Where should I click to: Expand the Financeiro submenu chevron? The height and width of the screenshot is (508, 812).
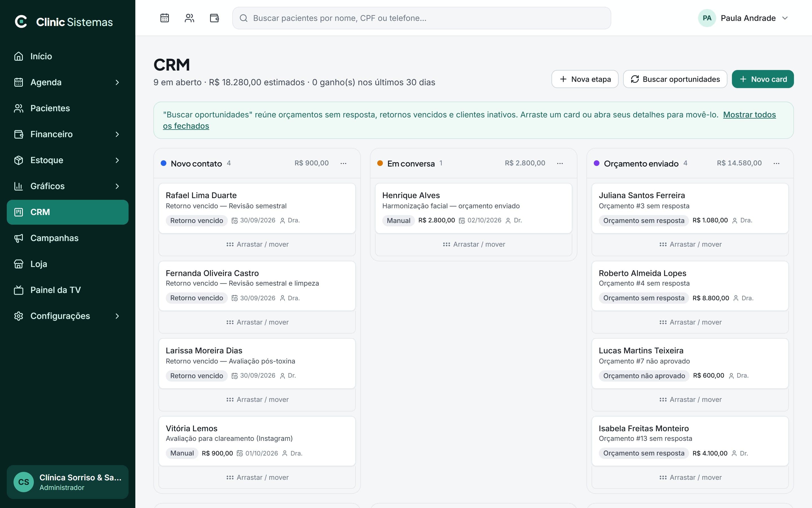117,134
